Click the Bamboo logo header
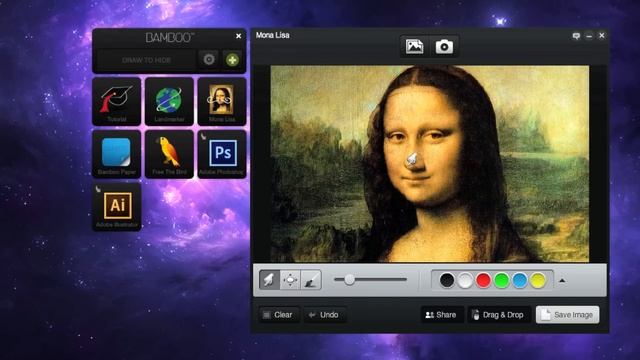This screenshot has height=360, width=640. click(169, 38)
